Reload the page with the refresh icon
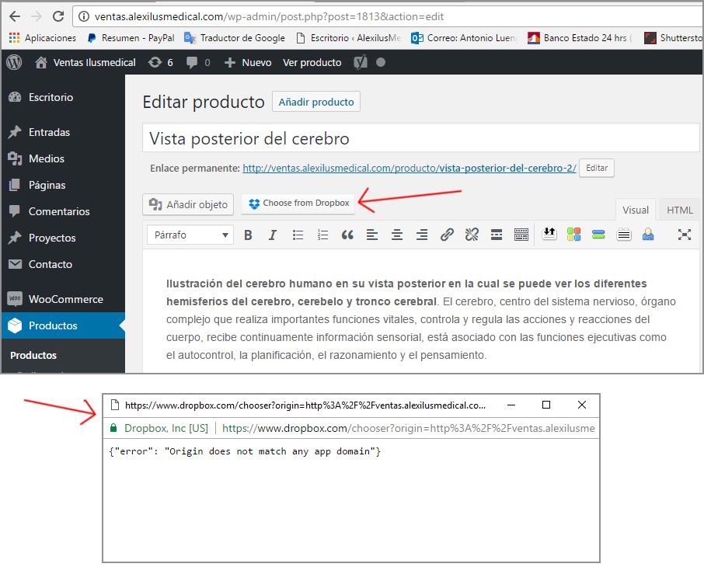This screenshot has width=704, height=588. click(58, 16)
